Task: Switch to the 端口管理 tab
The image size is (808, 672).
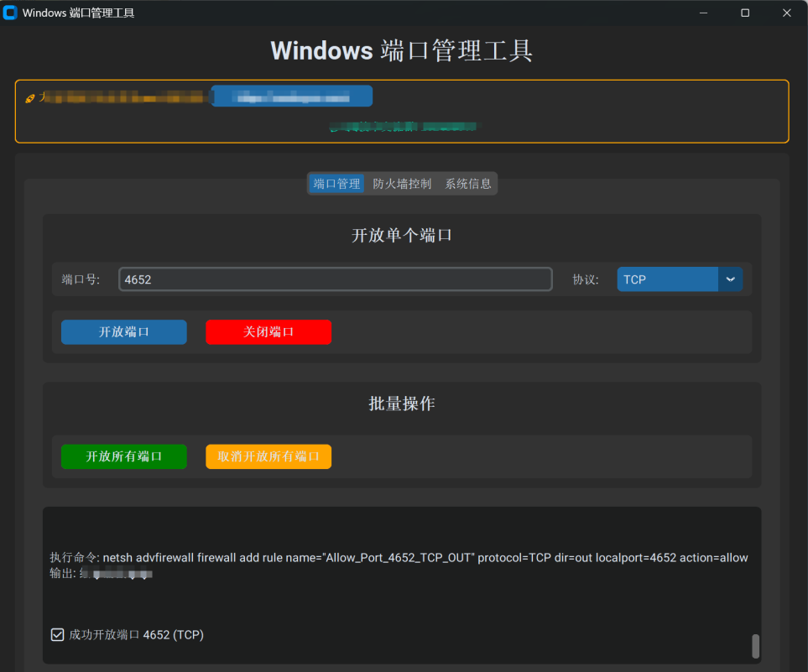Action: pyautogui.click(x=336, y=184)
